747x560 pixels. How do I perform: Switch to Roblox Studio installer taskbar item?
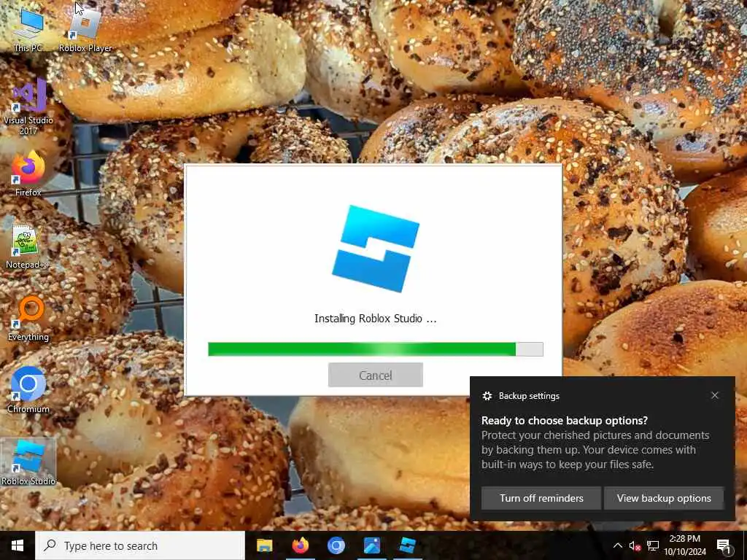coord(407,545)
